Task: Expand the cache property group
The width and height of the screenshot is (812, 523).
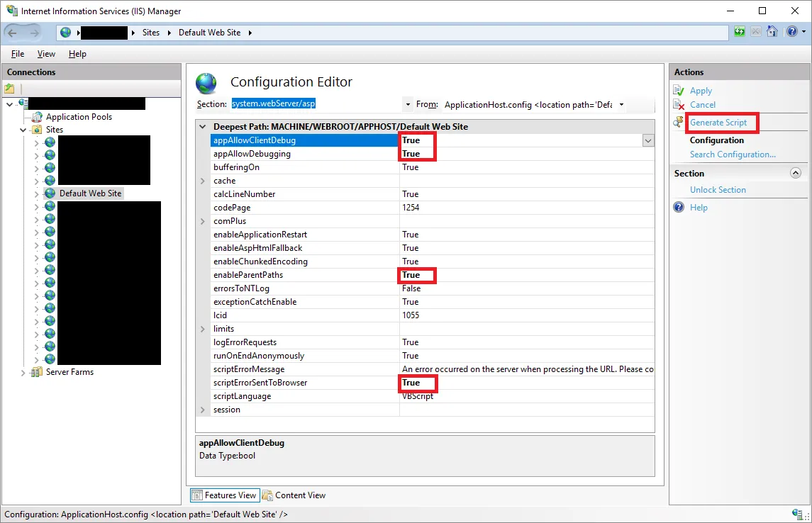Action: (203, 181)
